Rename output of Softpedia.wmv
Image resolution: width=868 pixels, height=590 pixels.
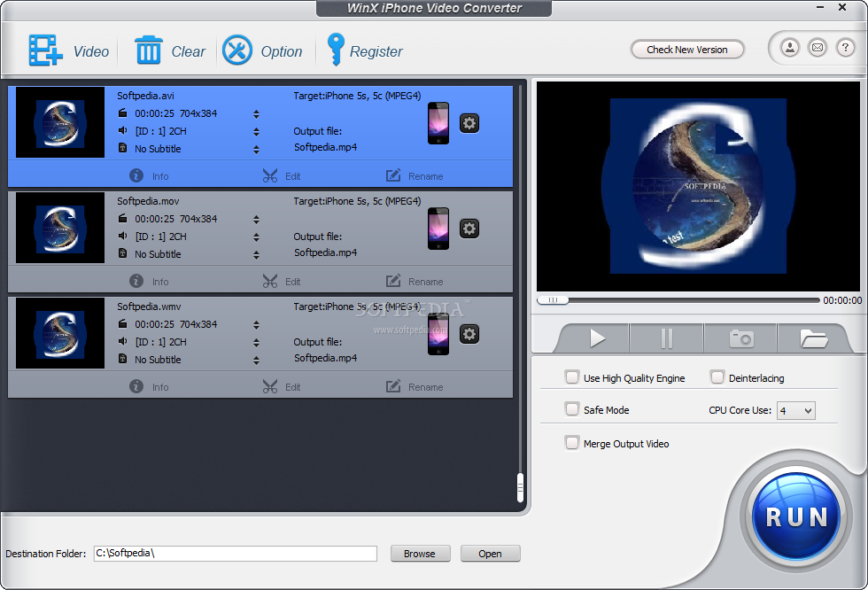[415, 386]
